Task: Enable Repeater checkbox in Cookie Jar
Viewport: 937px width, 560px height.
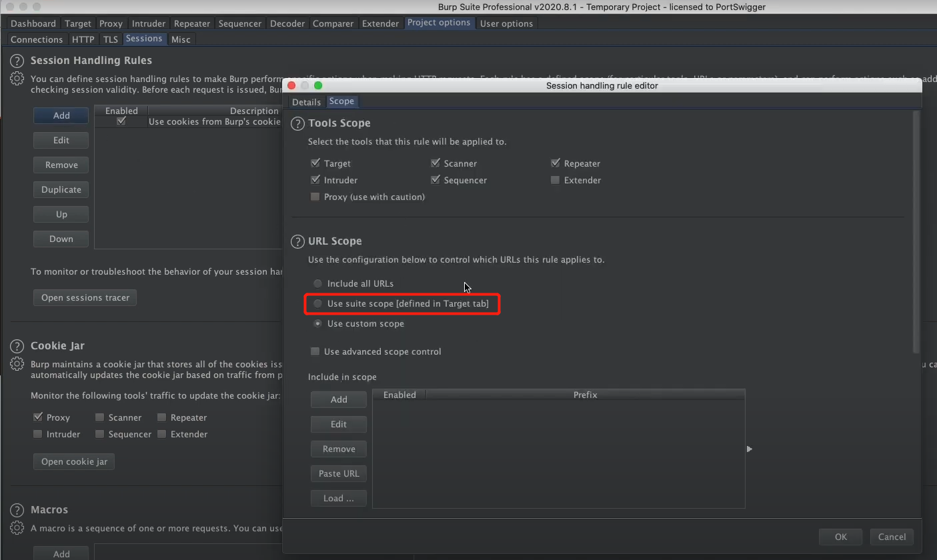Action: tap(161, 417)
